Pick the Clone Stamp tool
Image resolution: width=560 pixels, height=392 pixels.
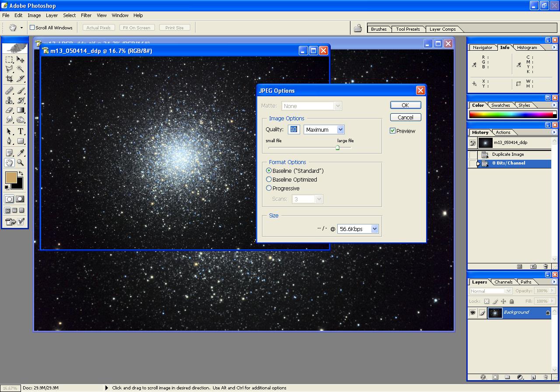pos(9,100)
